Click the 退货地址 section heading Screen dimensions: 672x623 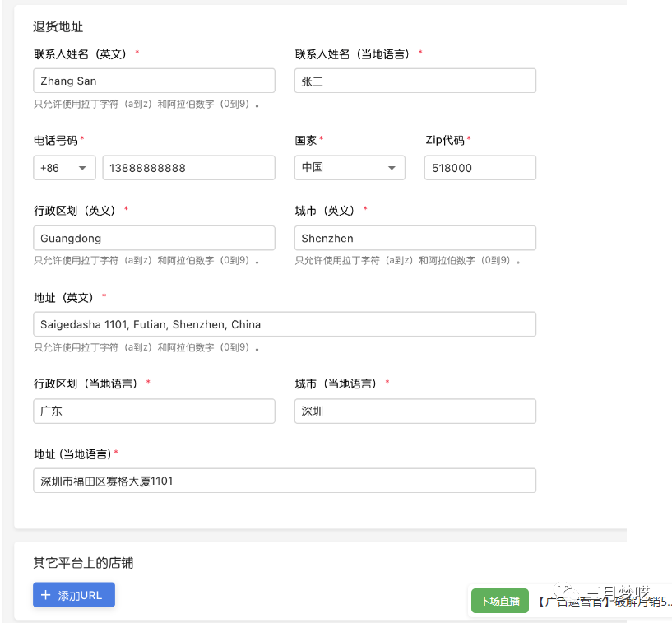click(x=58, y=27)
